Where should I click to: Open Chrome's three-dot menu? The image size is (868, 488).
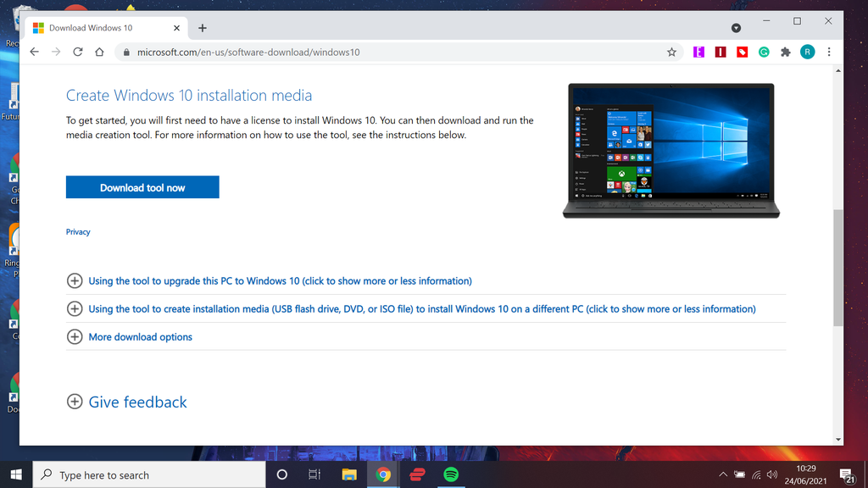point(829,52)
